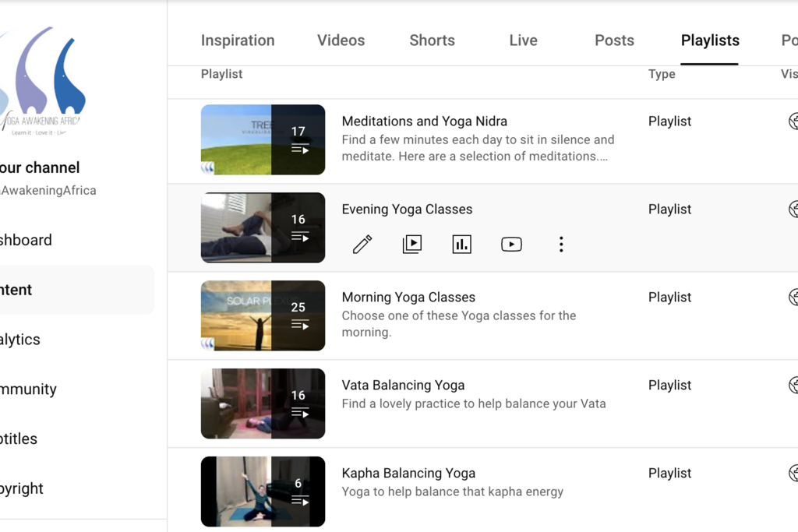Switch to the Videos tab
The width and height of the screenshot is (798, 532).
point(341,41)
